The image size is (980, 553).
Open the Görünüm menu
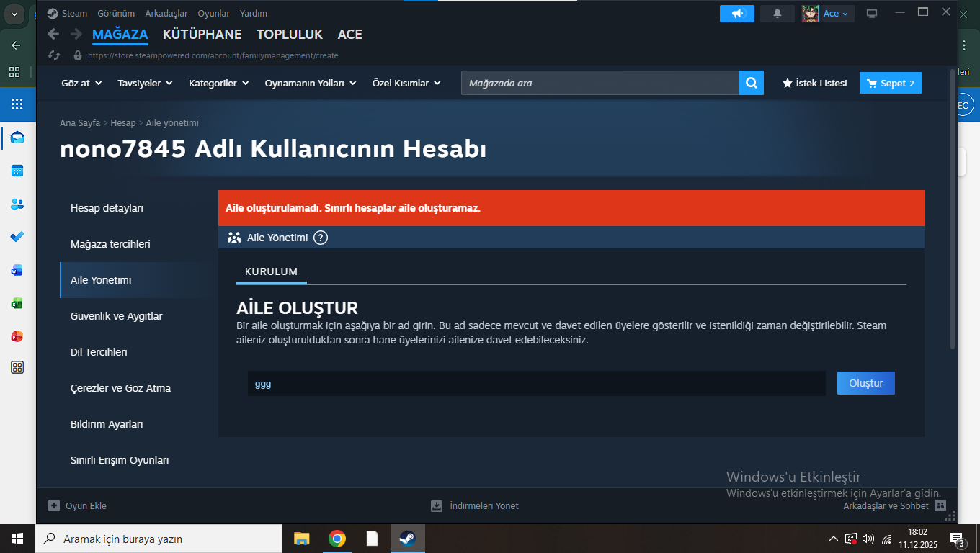[x=116, y=14]
